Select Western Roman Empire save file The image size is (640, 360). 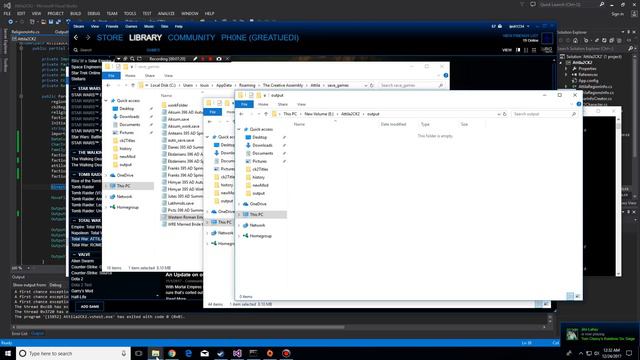pyautogui.click(x=182, y=217)
